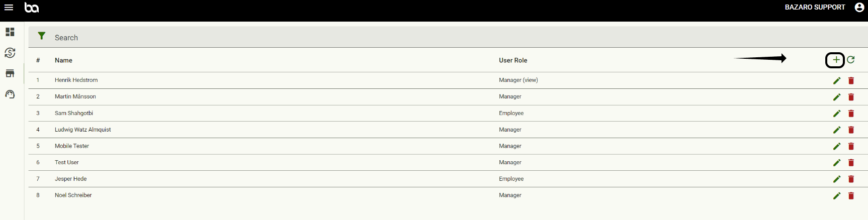Screen dimensions: 868x220
Task: Open the account profile icon
Action: tap(859, 8)
